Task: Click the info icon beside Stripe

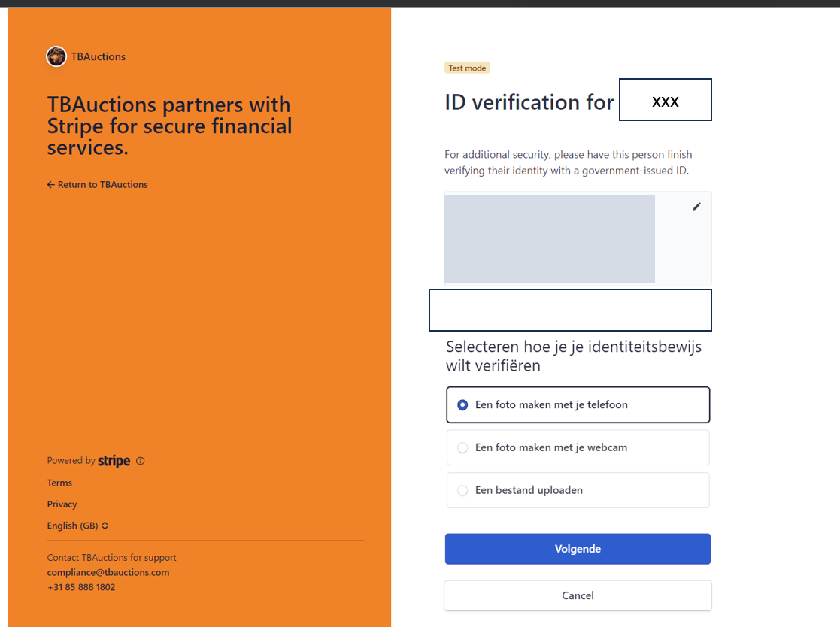Action: [141, 461]
